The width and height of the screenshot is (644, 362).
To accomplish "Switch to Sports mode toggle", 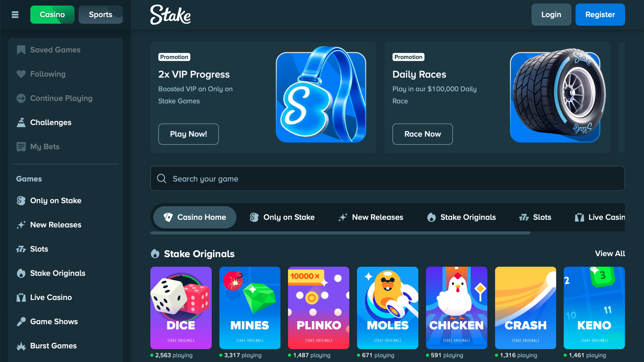I will click(101, 15).
